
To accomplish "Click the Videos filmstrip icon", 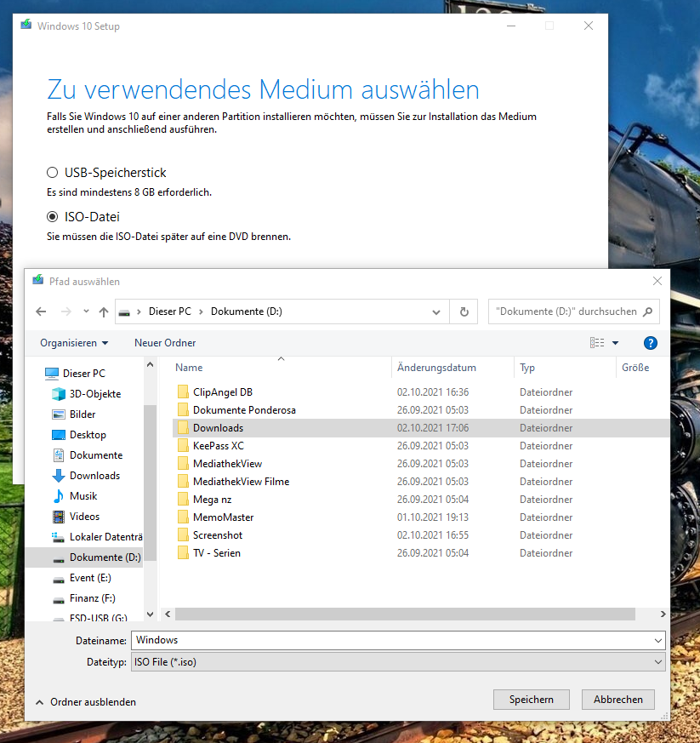I will [x=59, y=517].
